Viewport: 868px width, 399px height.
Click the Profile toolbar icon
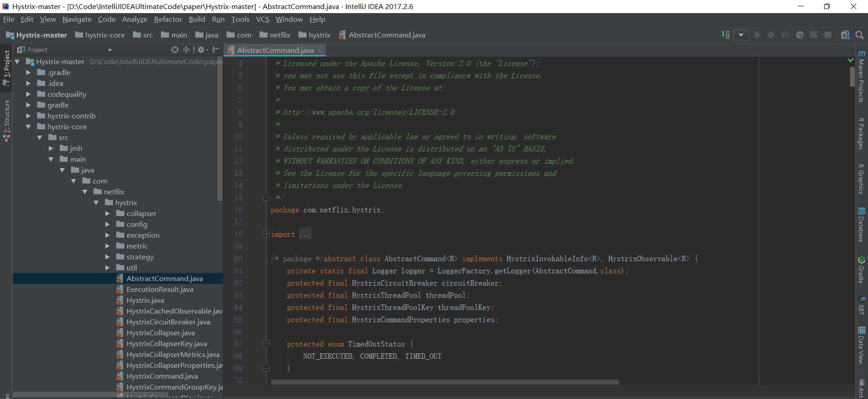tap(800, 35)
